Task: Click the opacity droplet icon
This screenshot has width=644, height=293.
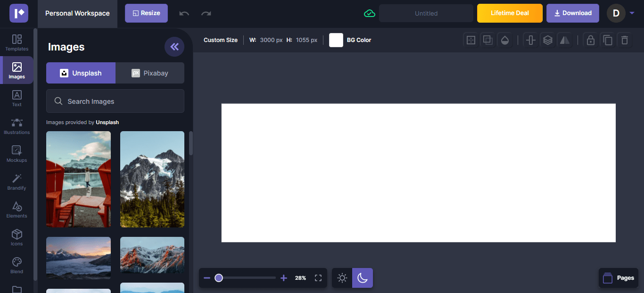Action: point(505,40)
